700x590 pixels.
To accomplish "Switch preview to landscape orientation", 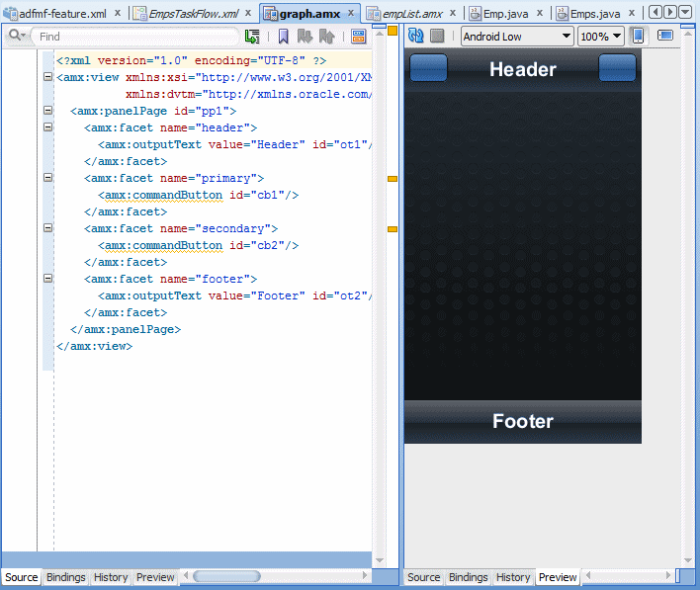I will [x=665, y=36].
